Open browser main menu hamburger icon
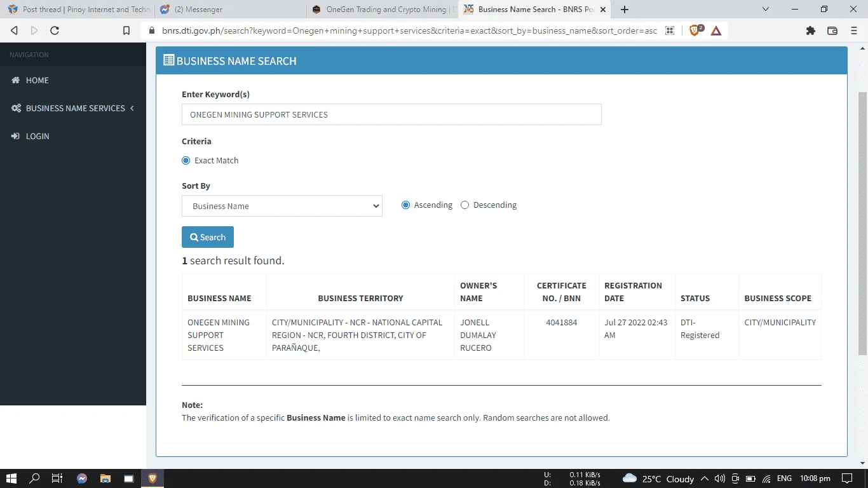 pos(853,30)
